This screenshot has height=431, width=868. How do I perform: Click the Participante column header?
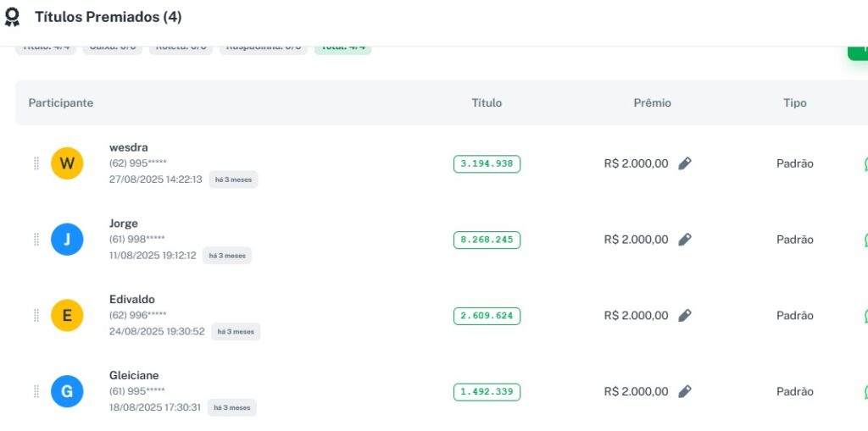point(61,103)
